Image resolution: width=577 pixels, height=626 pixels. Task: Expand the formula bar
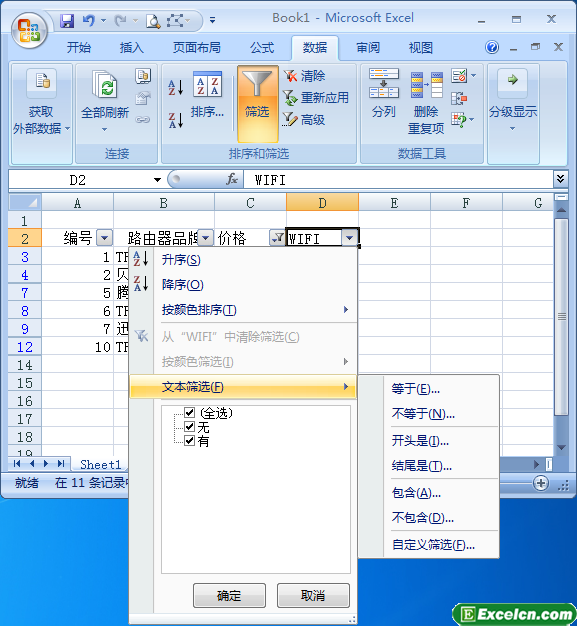560,179
